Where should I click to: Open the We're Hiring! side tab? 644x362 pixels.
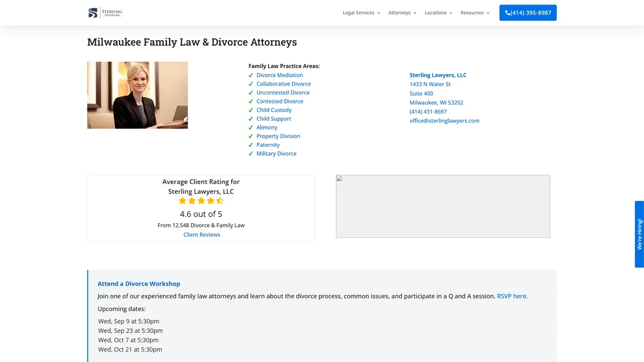tap(639, 234)
